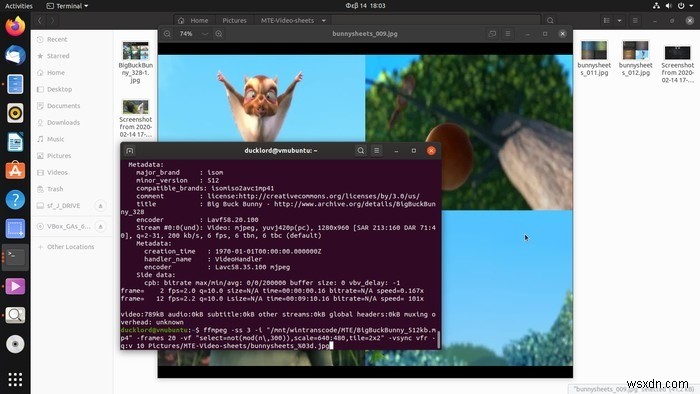Image resolution: width=700 pixels, height=394 pixels.
Task: Open Ubuntu Software store icon
Action: (15, 170)
